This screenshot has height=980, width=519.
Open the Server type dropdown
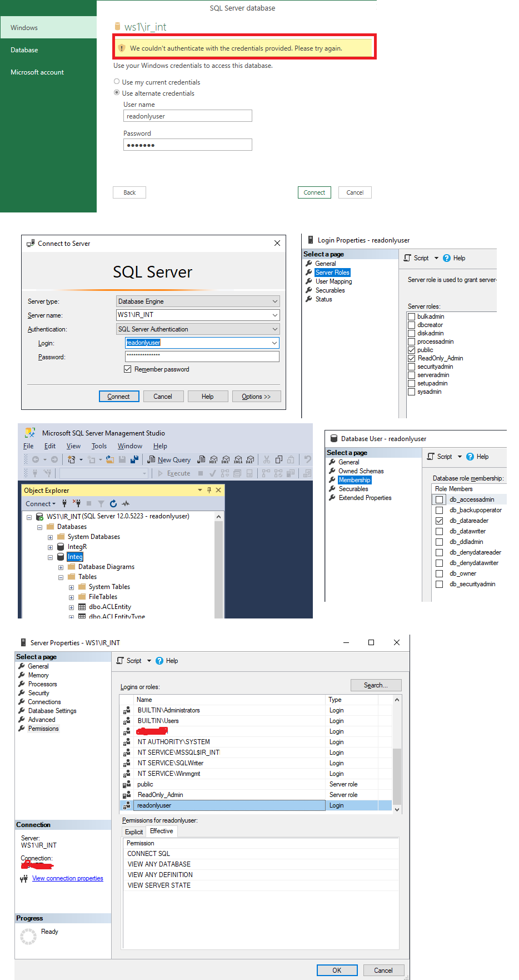point(275,301)
